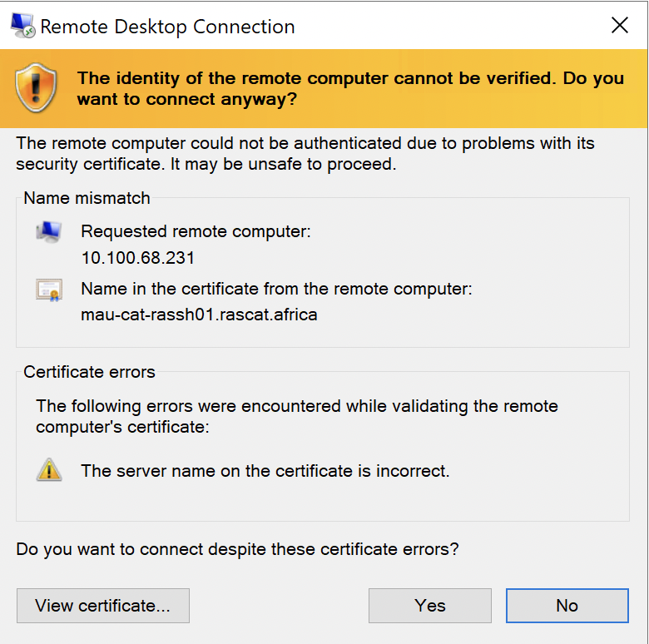Click the requested remote computer monitor icon
This screenshot has height=644, width=649.
[49, 231]
